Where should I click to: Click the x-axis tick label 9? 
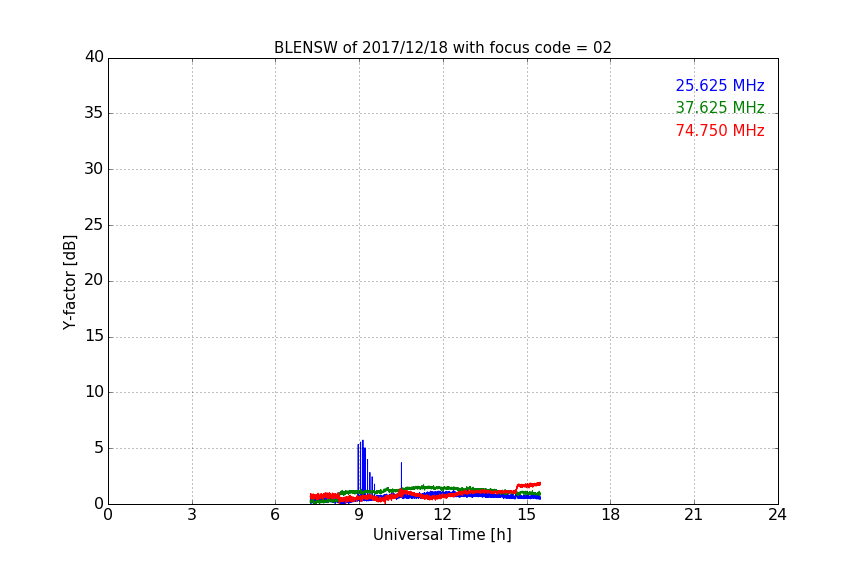point(359,515)
